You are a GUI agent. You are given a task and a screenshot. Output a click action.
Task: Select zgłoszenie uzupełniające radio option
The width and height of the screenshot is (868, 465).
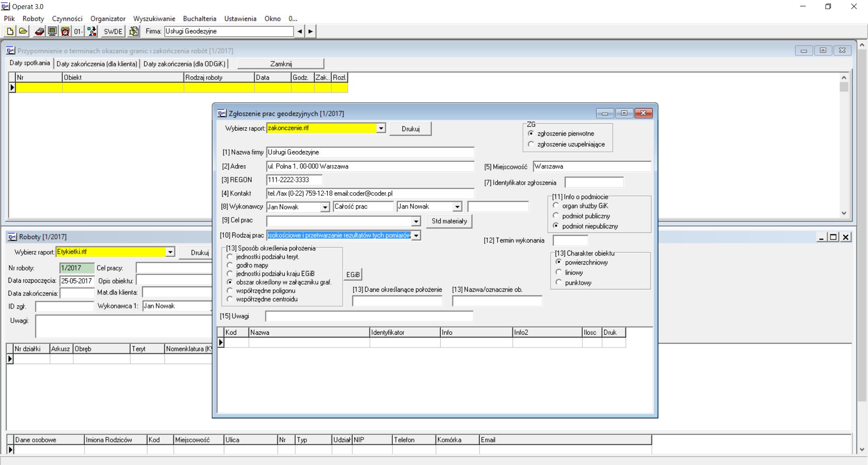(x=530, y=144)
